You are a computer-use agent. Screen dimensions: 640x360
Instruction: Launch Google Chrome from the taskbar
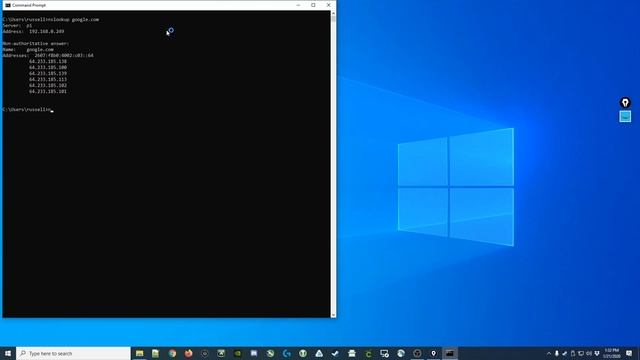[x=172, y=353]
